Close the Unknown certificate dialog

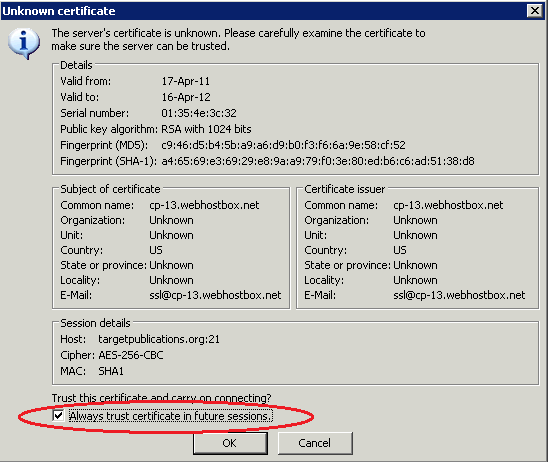coord(535,11)
